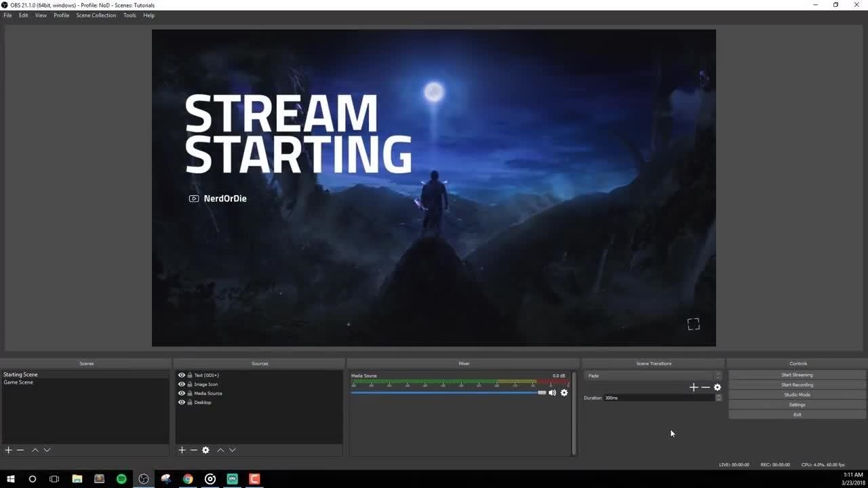The image size is (868, 488).
Task: Open source properties gear in Sources panel
Action: 205,450
